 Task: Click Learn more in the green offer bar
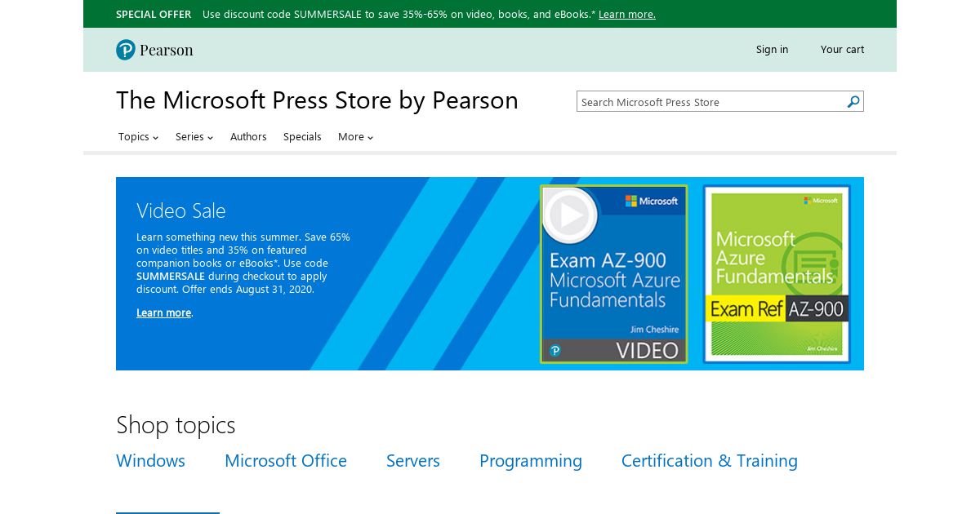click(626, 15)
